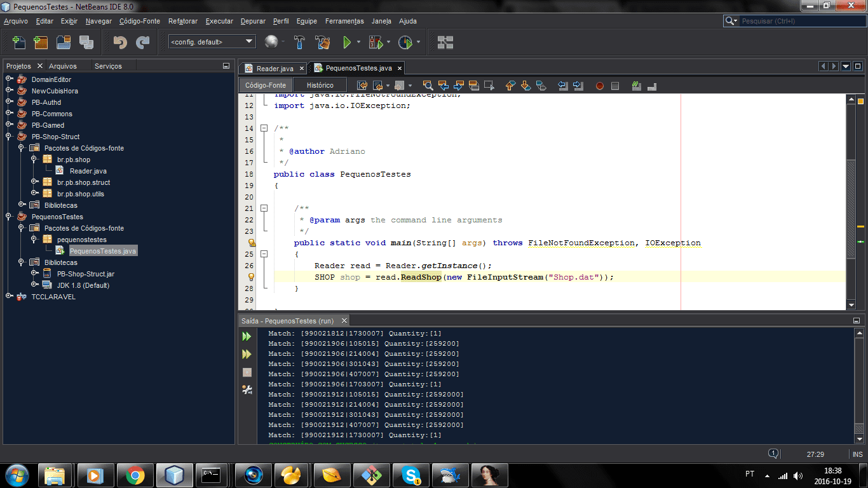
Task: Click Skype icon in taskbar
Action: point(410,475)
